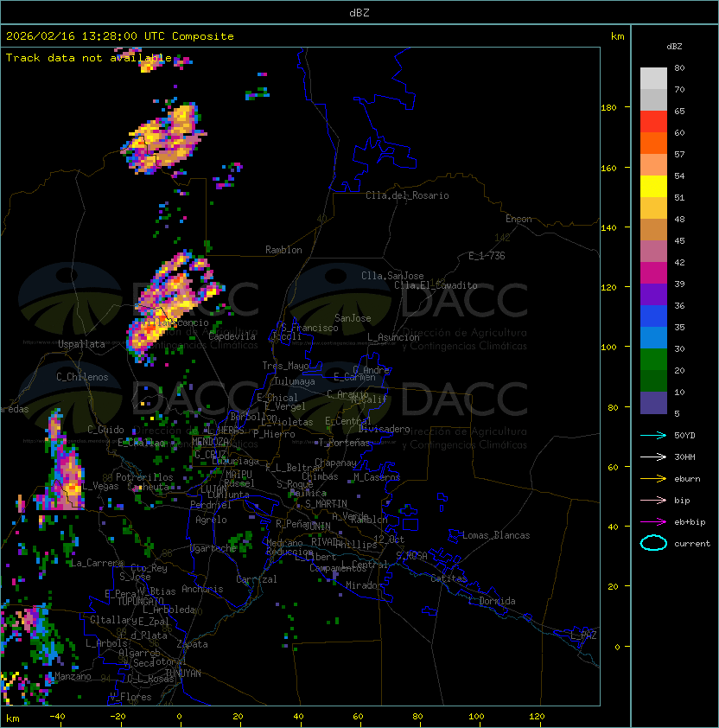
Task: Pick the light gray swatch between 80 and 70
Action: [x=653, y=79]
